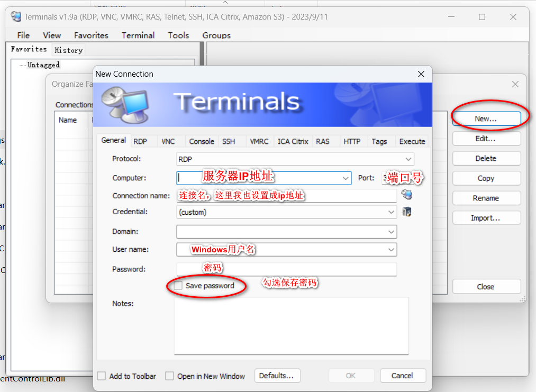
Task: Open the Execute tab
Action: tap(412, 141)
